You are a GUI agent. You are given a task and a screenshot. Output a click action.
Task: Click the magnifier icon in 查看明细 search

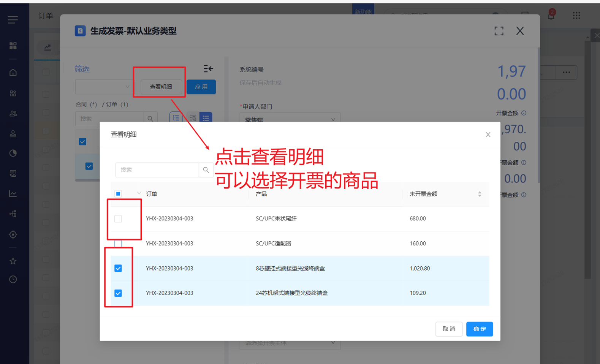(206, 170)
